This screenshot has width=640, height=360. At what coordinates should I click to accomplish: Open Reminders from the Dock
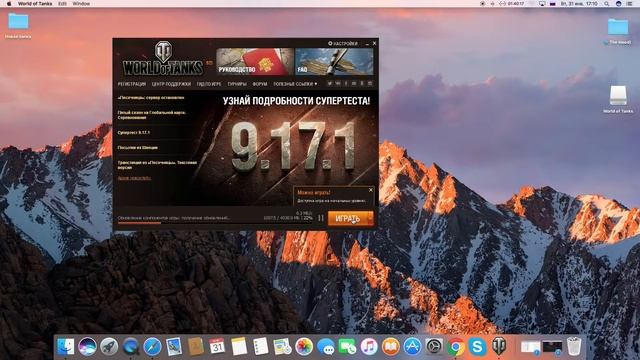point(260,347)
